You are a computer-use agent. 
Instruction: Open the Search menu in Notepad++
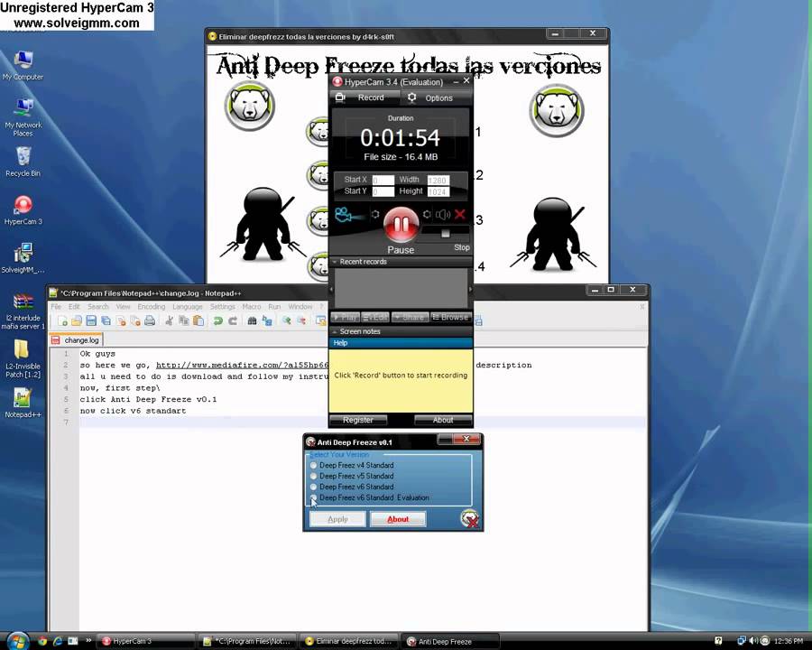tap(97, 307)
